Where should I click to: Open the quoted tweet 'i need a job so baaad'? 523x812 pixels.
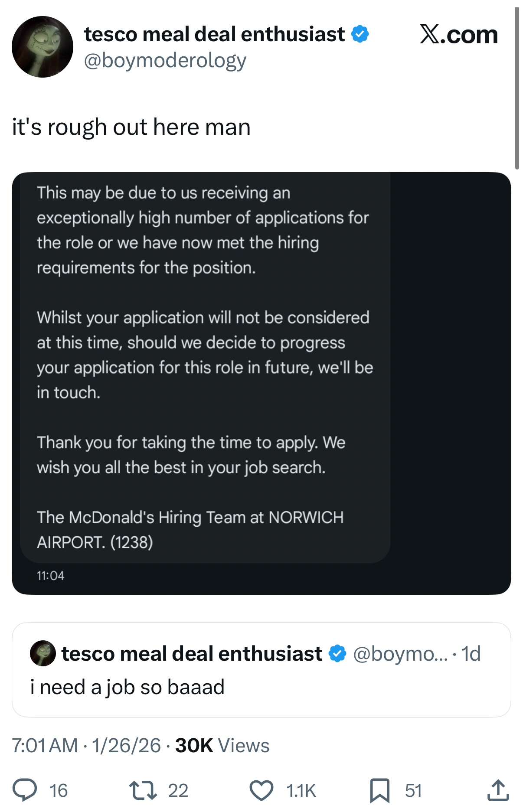(261, 670)
